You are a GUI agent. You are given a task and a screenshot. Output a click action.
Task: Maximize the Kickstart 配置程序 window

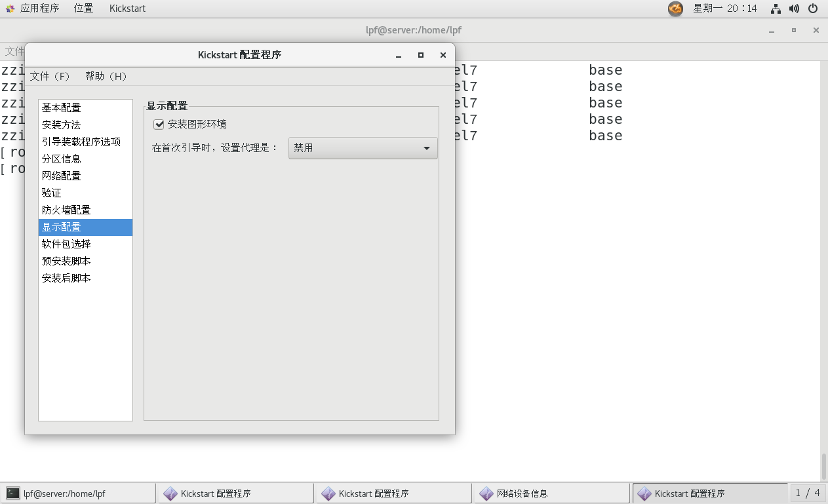tap(421, 56)
